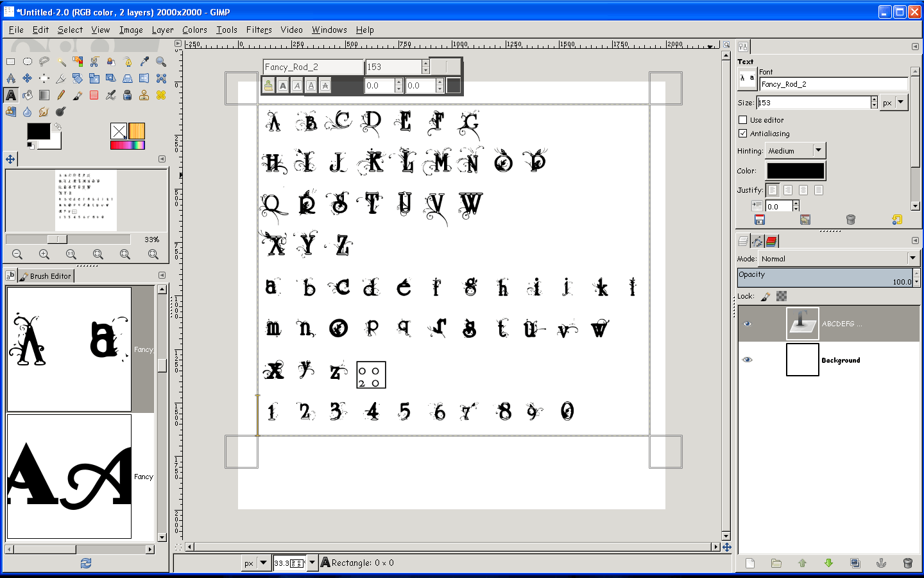Select the Paths pen tool
The height and width of the screenshot is (578, 924).
click(128, 62)
